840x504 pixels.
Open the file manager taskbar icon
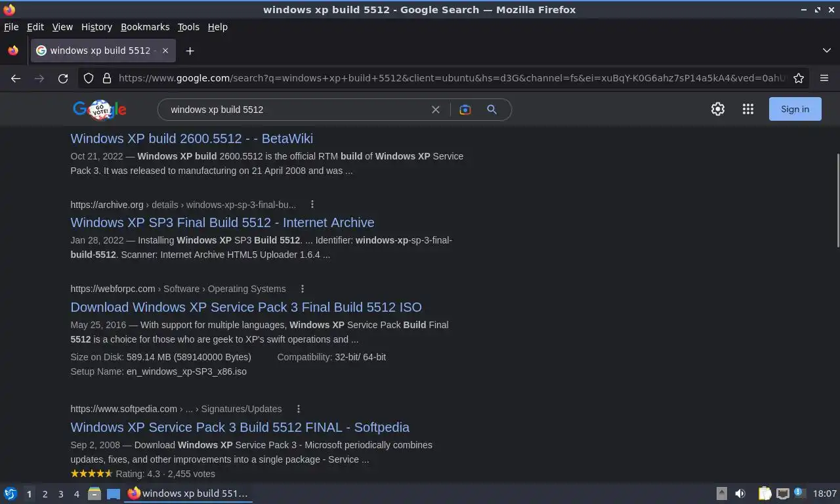point(94,493)
